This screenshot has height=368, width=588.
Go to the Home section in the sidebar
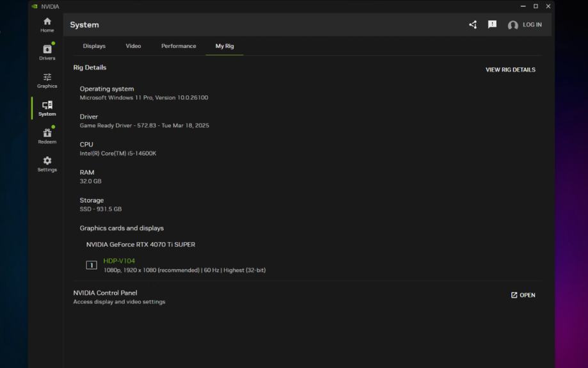(x=47, y=25)
